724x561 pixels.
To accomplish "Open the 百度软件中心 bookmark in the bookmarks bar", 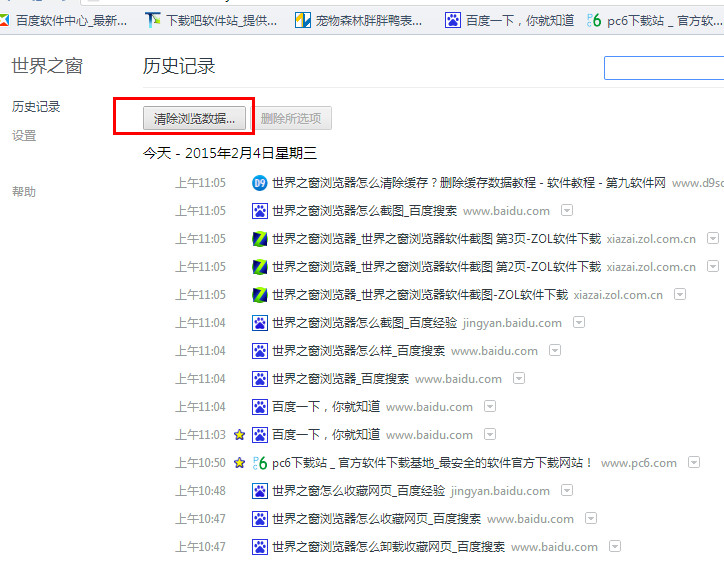I will pyautogui.click(x=64, y=20).
